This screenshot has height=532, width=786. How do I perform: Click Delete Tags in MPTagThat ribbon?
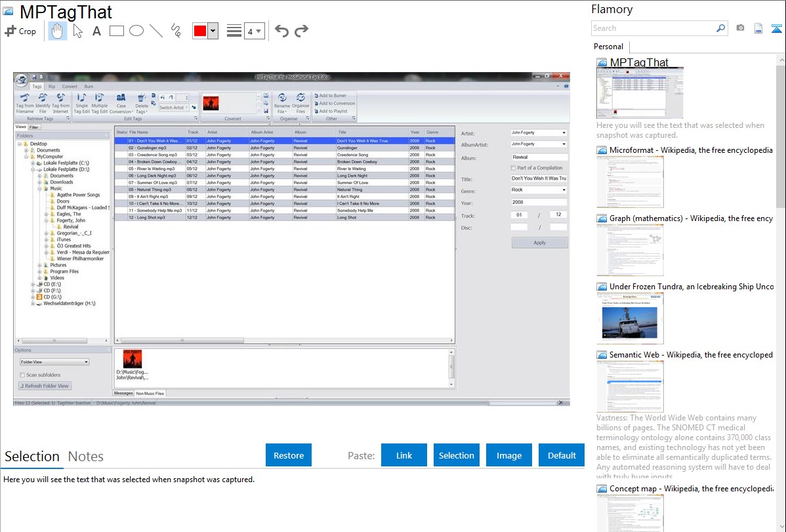(x=142, y=103)
